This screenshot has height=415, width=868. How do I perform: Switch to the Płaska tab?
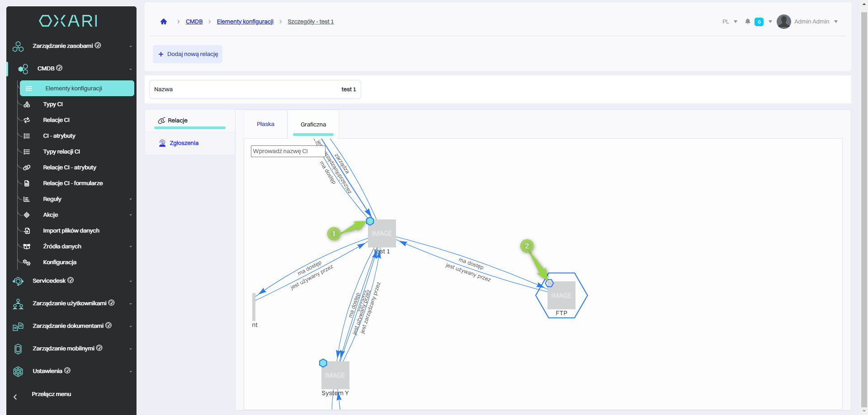point(265,124)
